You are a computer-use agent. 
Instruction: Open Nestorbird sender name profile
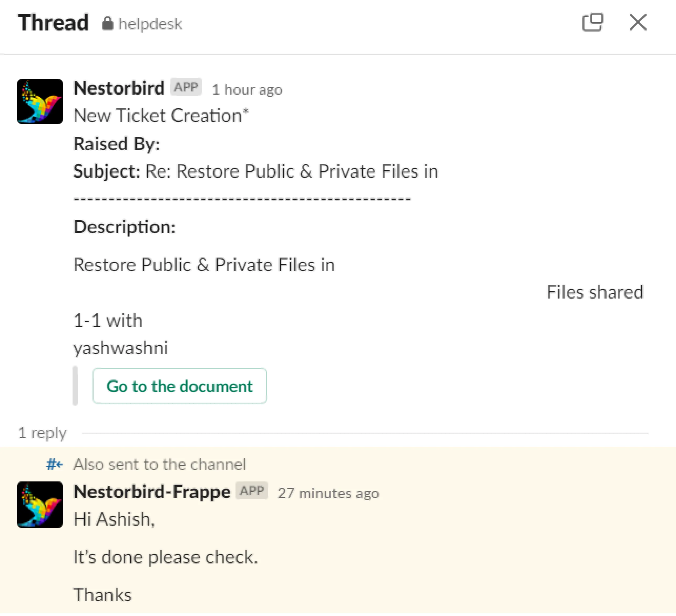[119, 89]
